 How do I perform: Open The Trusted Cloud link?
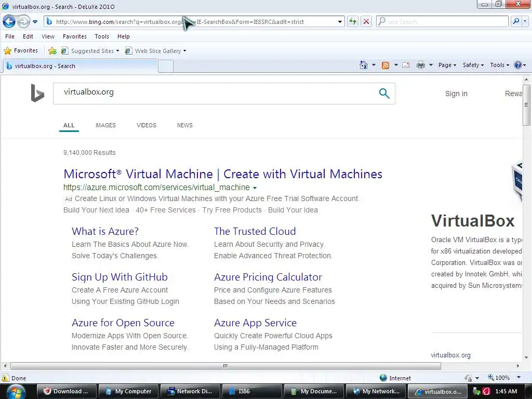[255, 231]
